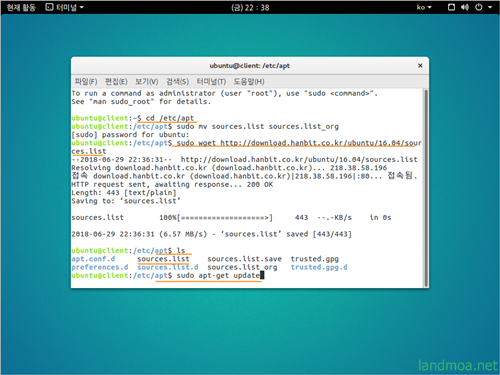Screen dimensions: 500x375
Task: Click the terminal icon in top bar
Action: [49, 7]
